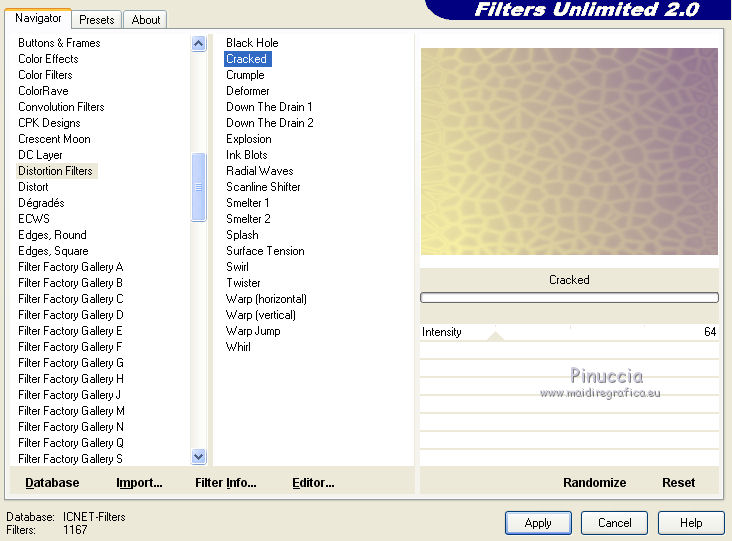Select Filter Factory Gallery G
Image resolution: width=732 pixels, height=541 pixels.
[70, 363]
